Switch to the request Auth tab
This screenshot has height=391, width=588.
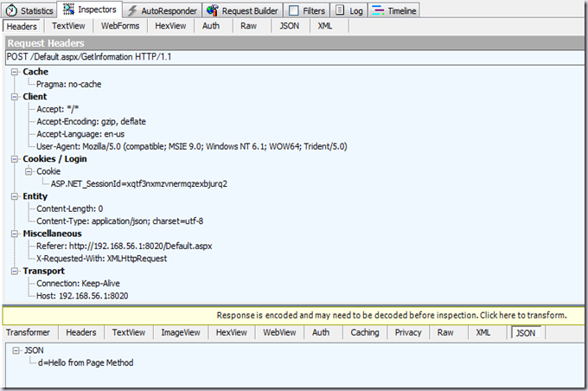(x=211, y=26)
